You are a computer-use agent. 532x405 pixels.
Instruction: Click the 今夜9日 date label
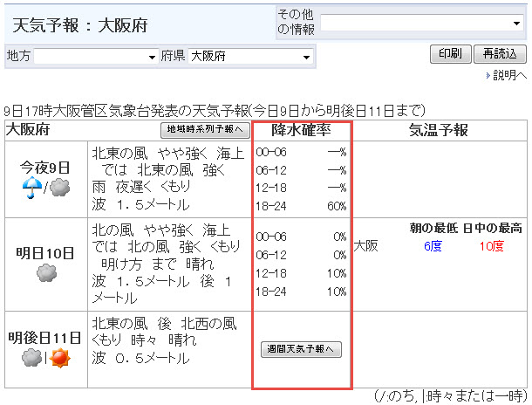(x=46, y=167)
